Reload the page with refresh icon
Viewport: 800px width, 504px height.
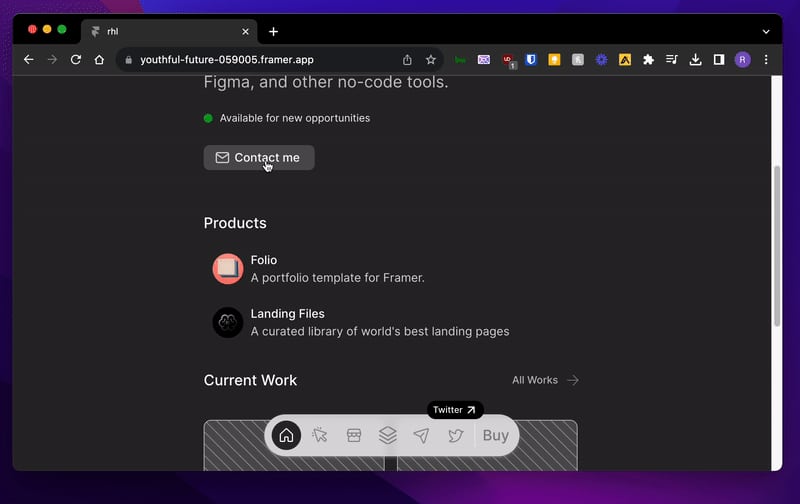point(76,60)
